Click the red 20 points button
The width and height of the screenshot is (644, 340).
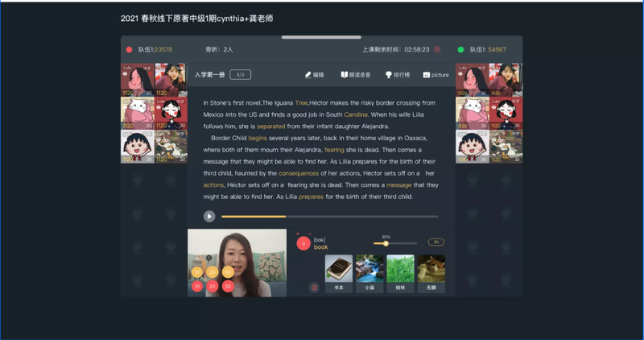click(213, 286)
